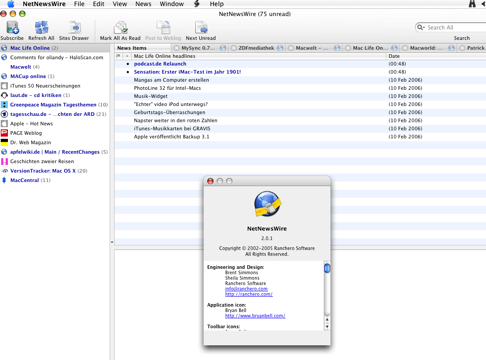Click the laut.de feed icon
Image resolution: width=486 pixels, height=360 pixels.
(4, 95)
